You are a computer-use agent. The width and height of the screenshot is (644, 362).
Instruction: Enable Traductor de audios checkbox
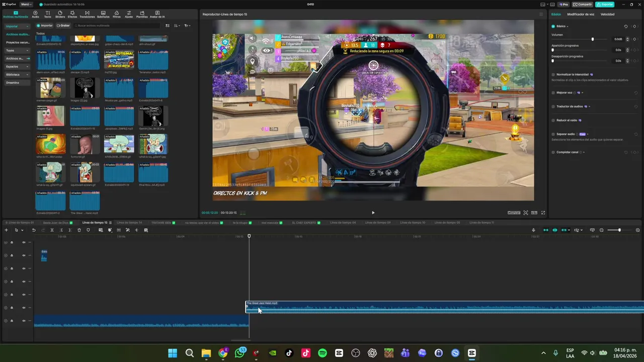pyautogui.click(x=553, y=107)
